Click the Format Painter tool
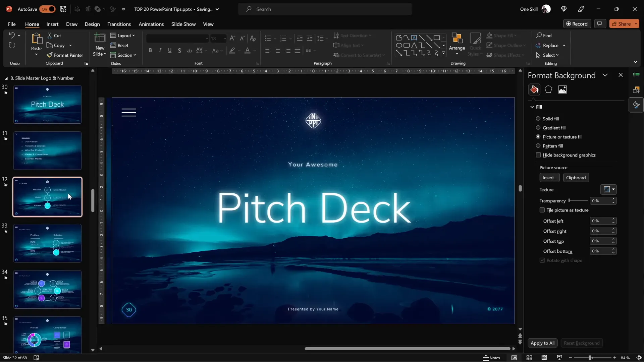This screenshot has width=644, height=362. click(x=65, y=55)
